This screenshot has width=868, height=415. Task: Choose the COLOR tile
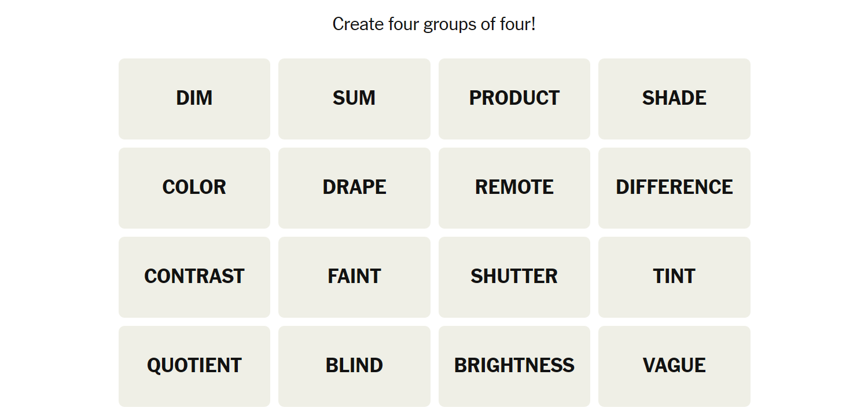(194, 188)
